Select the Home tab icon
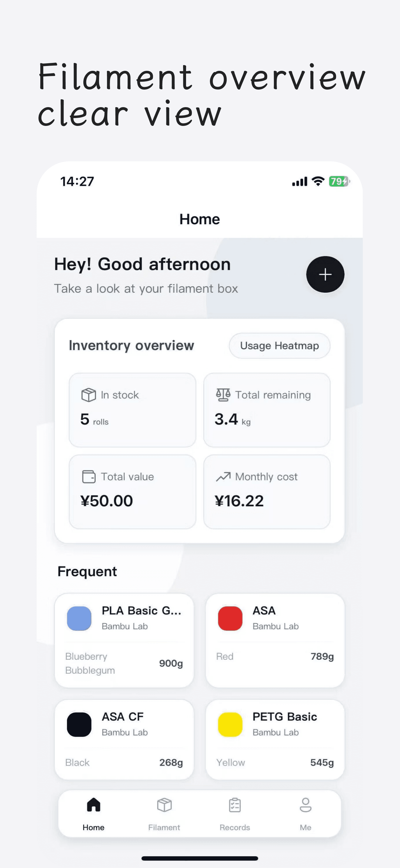 click(93, 805)
